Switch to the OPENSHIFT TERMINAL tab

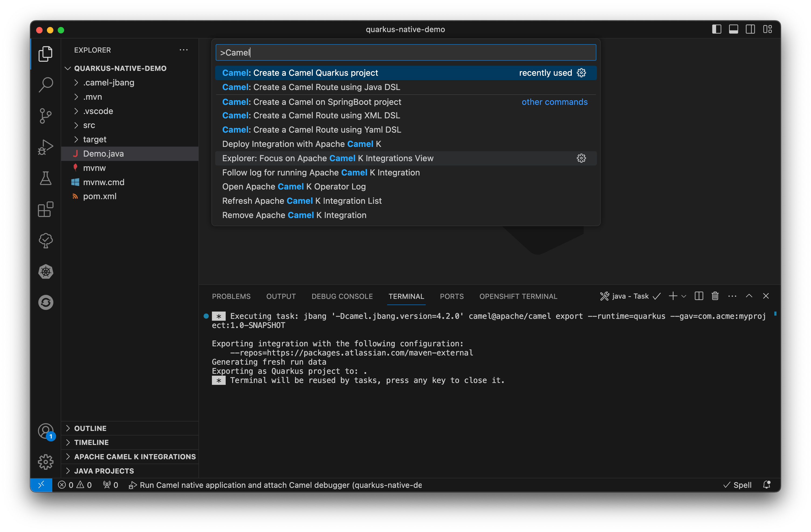point(518,296)
